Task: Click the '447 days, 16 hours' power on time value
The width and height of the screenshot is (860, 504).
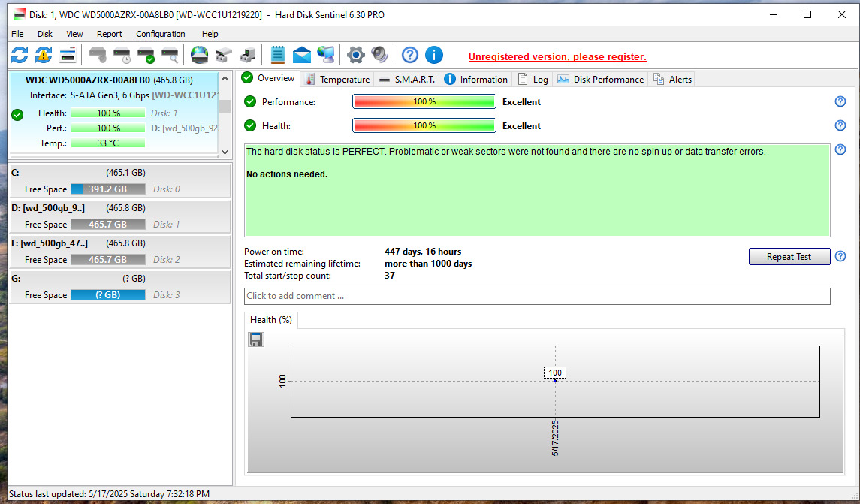Action: coord(423,251)
